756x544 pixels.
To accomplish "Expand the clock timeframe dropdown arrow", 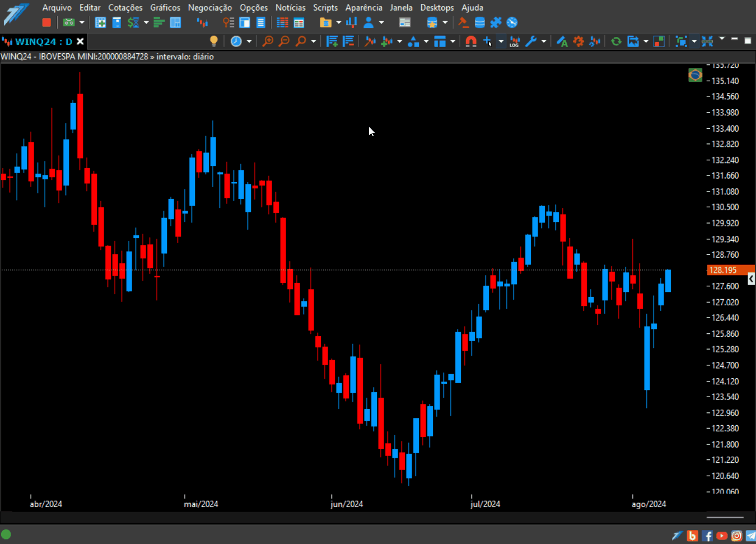I will pyautogui.click(x=249, y=41).
